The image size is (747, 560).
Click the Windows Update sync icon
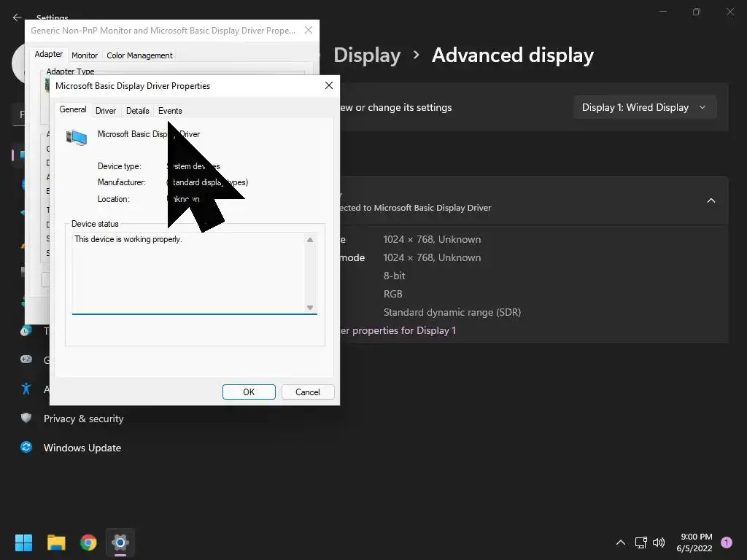(26, 447)
